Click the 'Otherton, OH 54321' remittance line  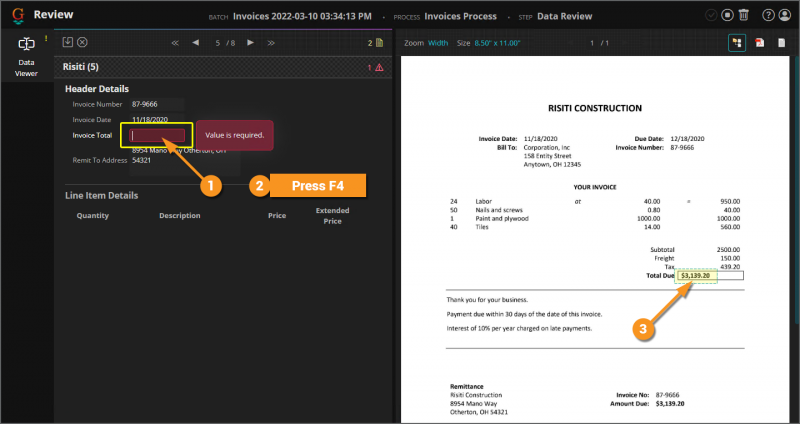[479, 412]
